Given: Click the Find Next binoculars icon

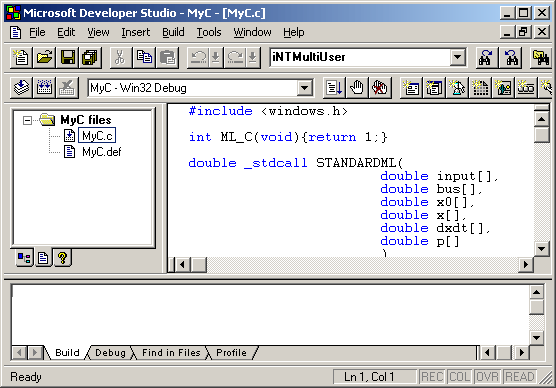Looking at the screenshot, I should point(486,57).
